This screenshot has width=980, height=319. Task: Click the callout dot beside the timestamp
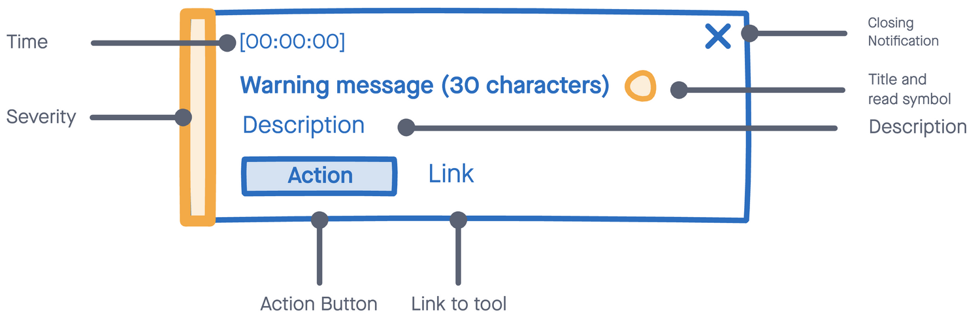[x=227, y=43]
